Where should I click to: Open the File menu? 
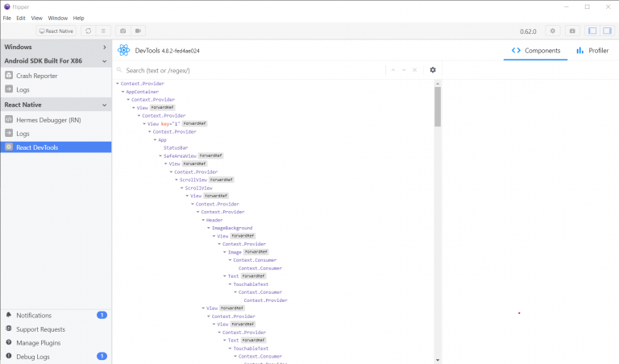point(7,19)
